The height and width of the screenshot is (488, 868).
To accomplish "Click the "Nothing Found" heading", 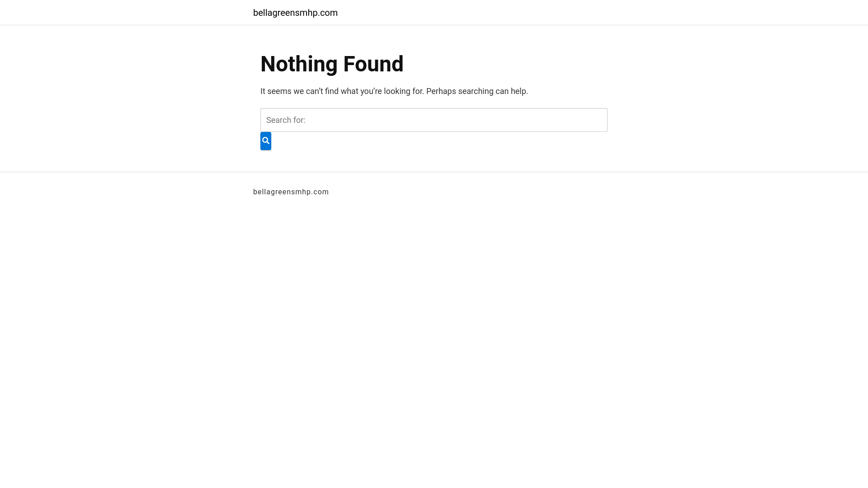I will 332,64.
